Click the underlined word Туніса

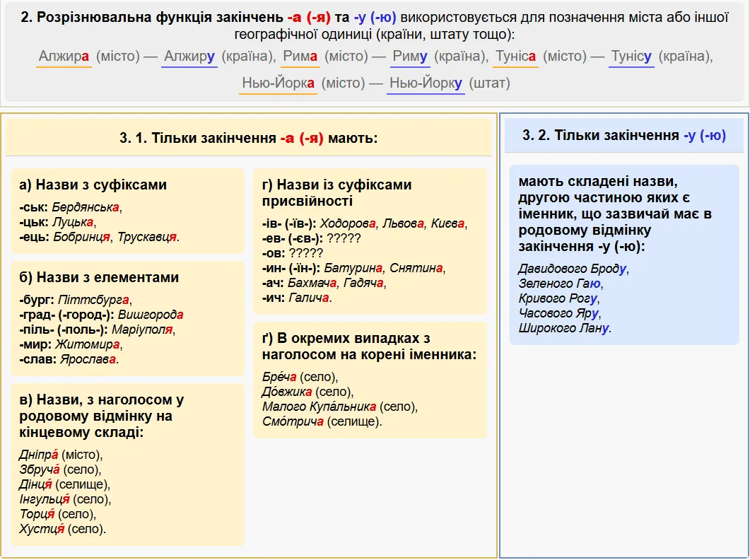point(515,57)
